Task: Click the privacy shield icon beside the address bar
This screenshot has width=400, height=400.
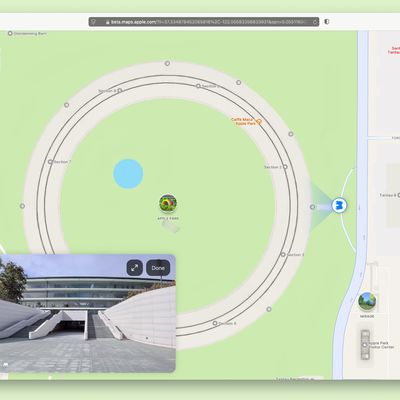Action: pyautogui.click(x=327, y=22)
